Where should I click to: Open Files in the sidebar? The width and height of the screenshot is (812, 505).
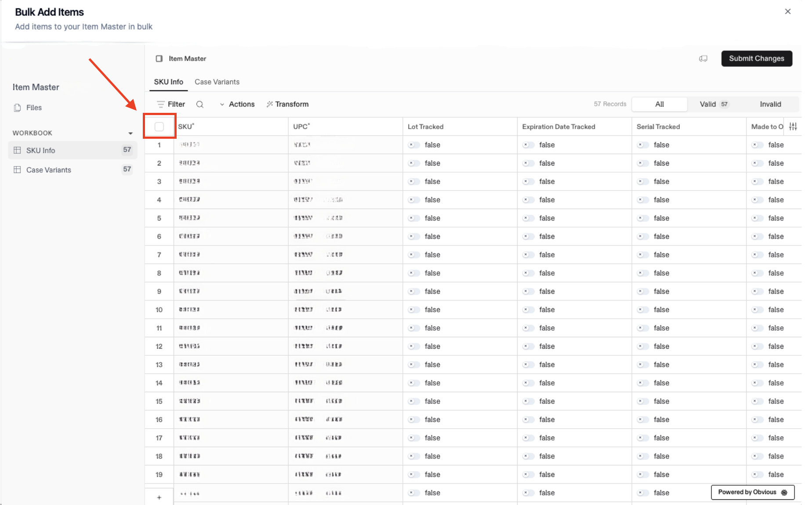[x=34, y=108]
